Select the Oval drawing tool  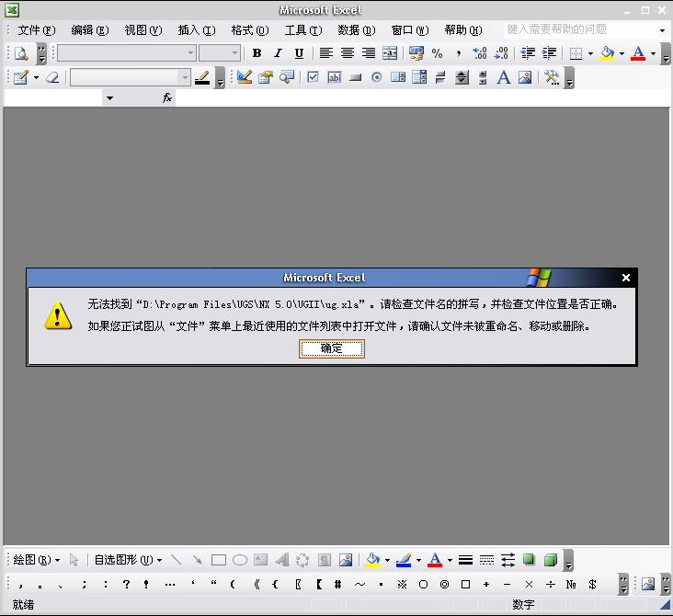coord(239,560)
